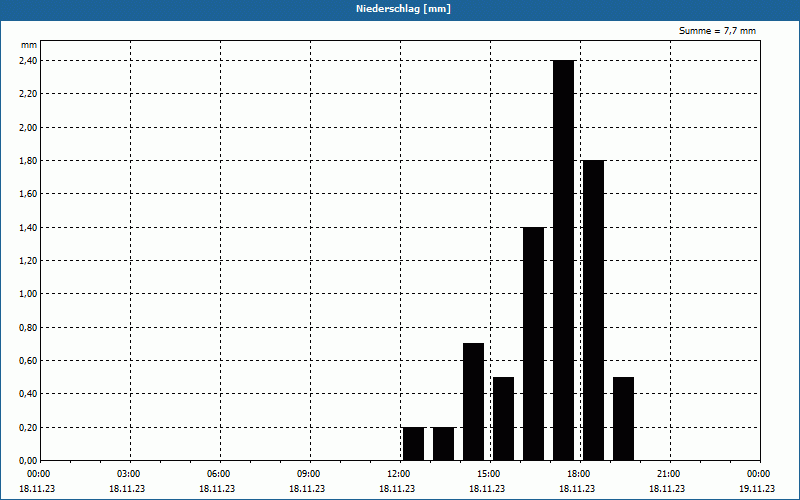Viewport: 800px width, 500px height.
Task: Click the 0,20 y-axis value
Action: click(28, 428)
